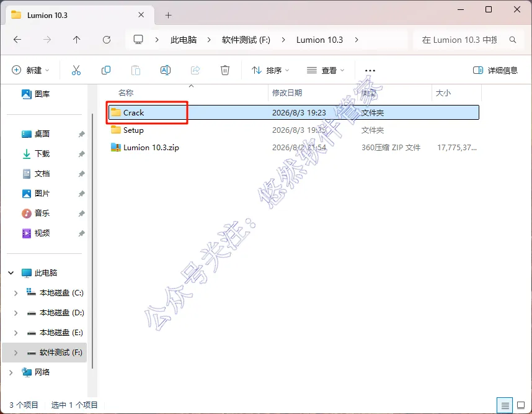The width and height of the screenshot is (532, 414).
Task: Expand the 网络 tree node
Action: pos(11,372)
